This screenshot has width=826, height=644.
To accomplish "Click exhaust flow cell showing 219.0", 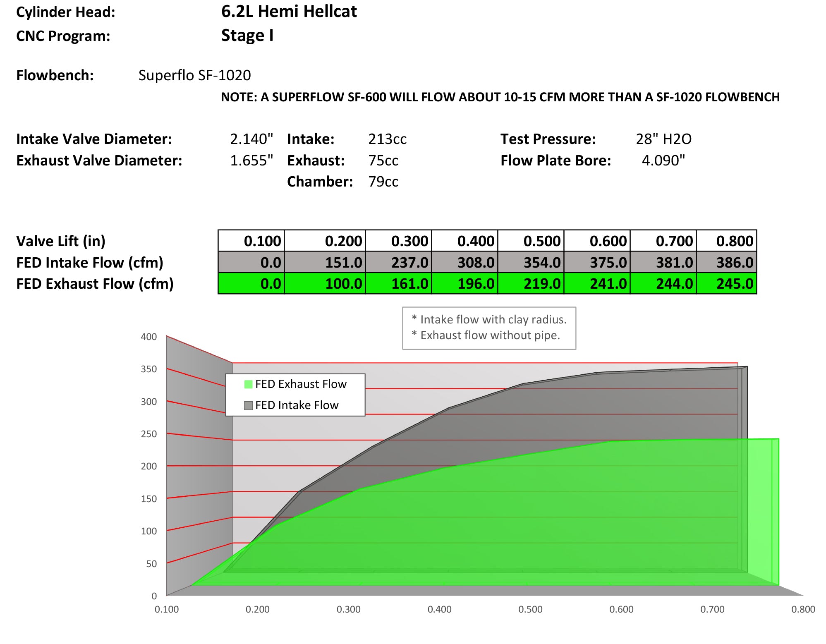I will (x=531, y=284).
